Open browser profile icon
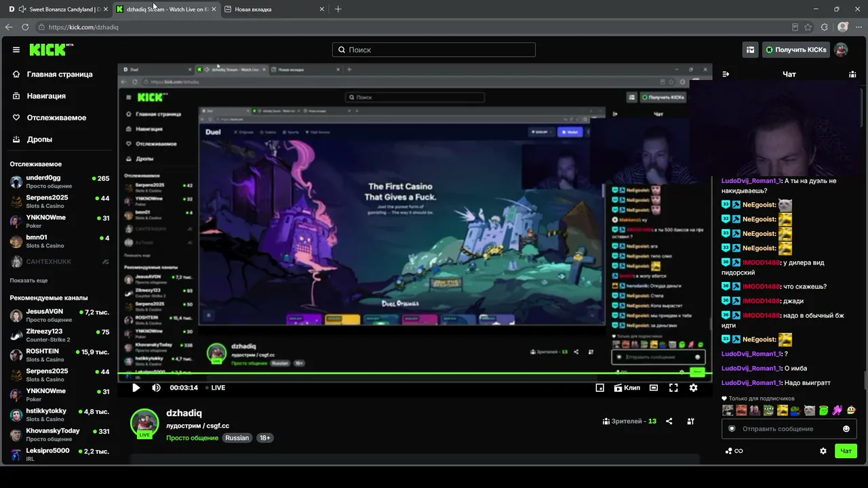Screen dimensions: 868x488 click(x=843, y=27)
